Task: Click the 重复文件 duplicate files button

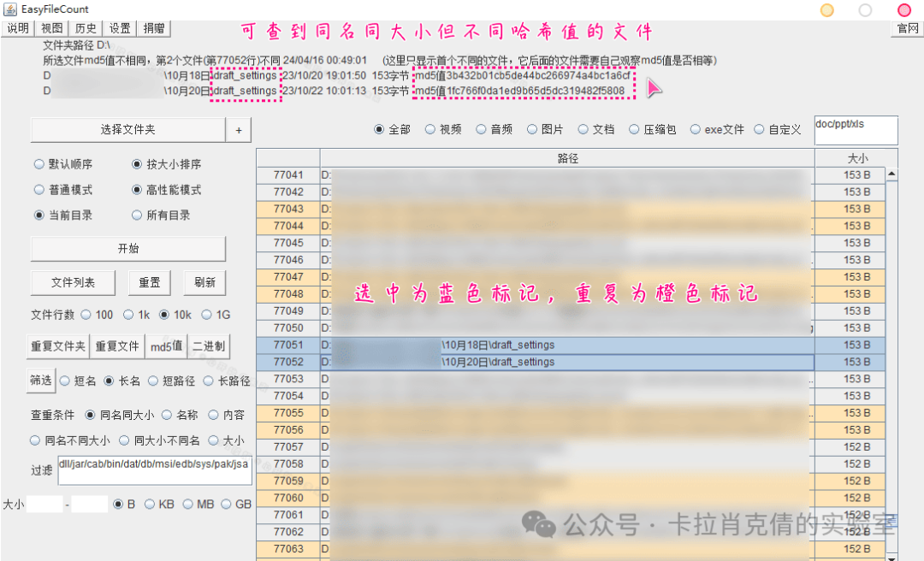Action: (117, 345)
